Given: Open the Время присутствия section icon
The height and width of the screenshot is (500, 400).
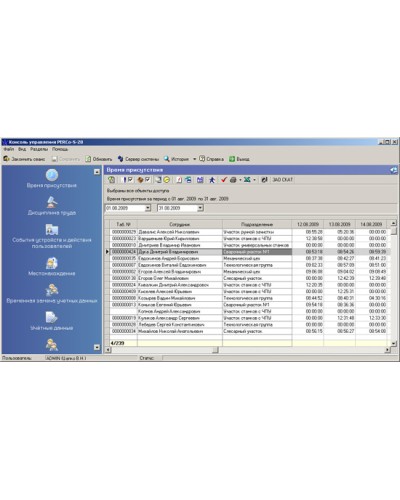Looking at the screenshot, I should click(52, 175).
